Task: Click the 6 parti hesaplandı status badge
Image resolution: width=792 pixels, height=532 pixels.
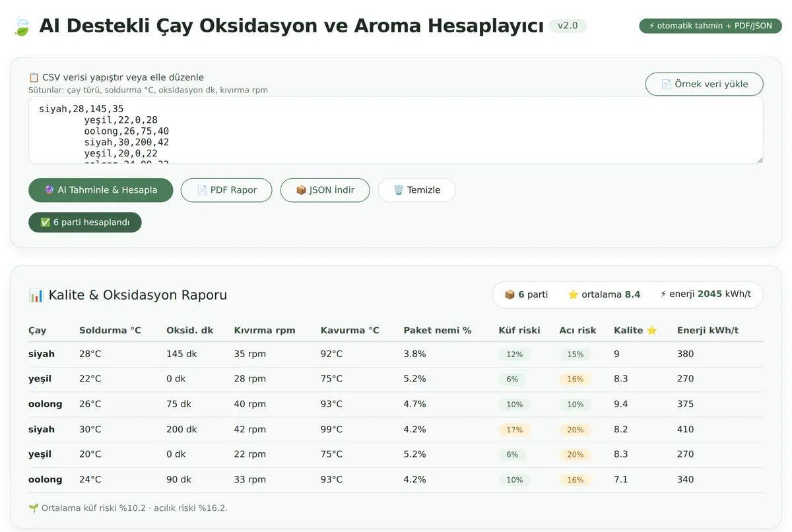Action: (x=85, y=222)
